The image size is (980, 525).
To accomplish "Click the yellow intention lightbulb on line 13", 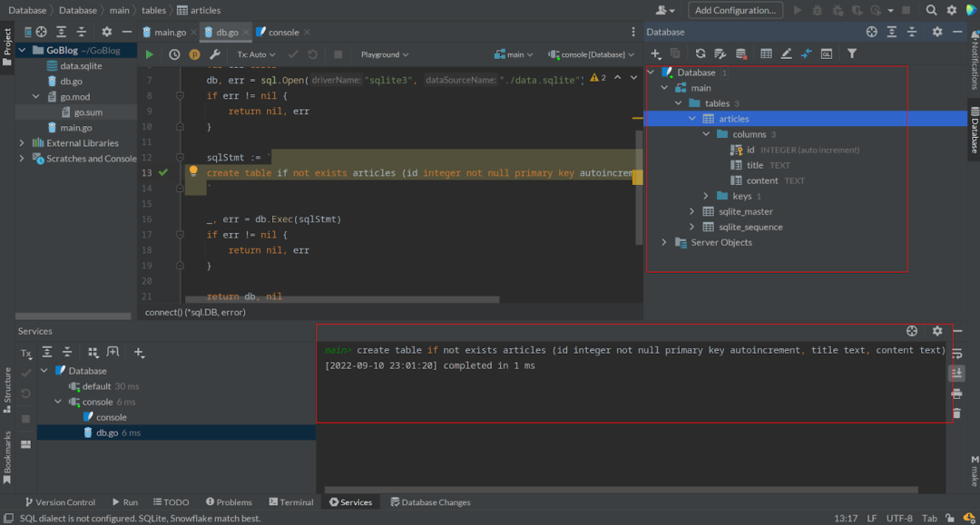I will coord(193,171).
